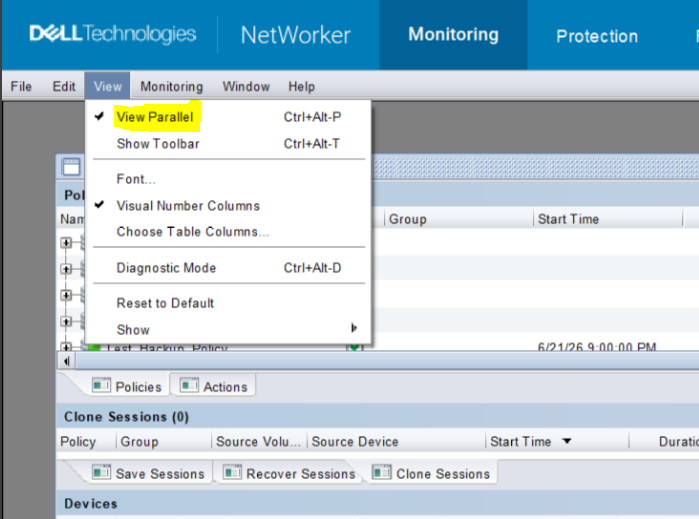Image resolution: width=699 pixels, height=519 pixels.
Task: Open the Font... dialog entry
Action: 228,179
